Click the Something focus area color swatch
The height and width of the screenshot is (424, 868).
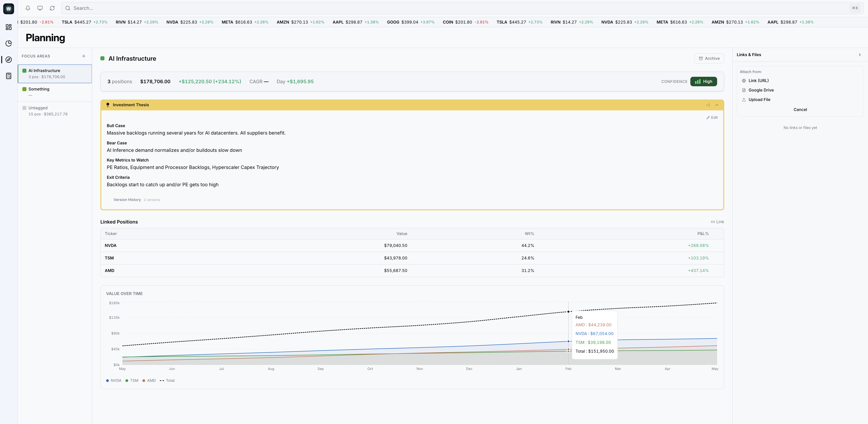point(24,89)
